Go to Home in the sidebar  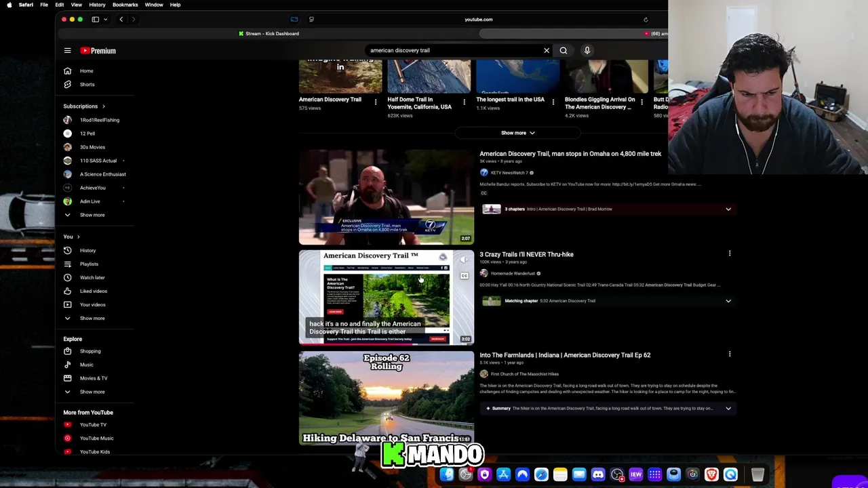pos(87,70)
